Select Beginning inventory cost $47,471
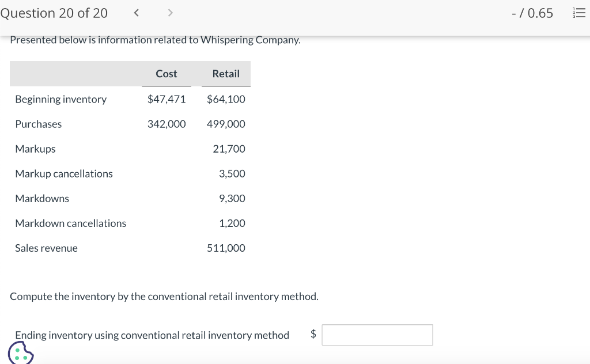This screenshot has height=364, width=590. click(167, 99)
